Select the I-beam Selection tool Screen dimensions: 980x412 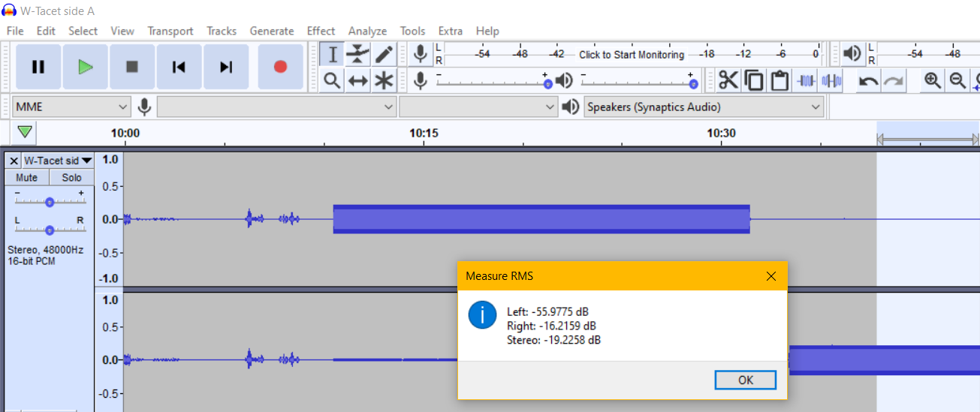click(333, 54)
